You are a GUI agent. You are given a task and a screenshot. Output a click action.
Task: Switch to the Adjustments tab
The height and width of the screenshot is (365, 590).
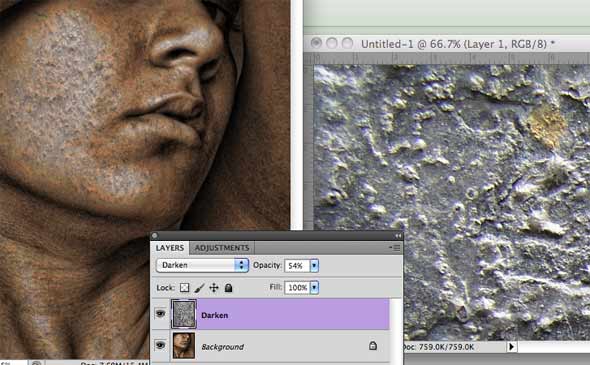coord(222,248)
